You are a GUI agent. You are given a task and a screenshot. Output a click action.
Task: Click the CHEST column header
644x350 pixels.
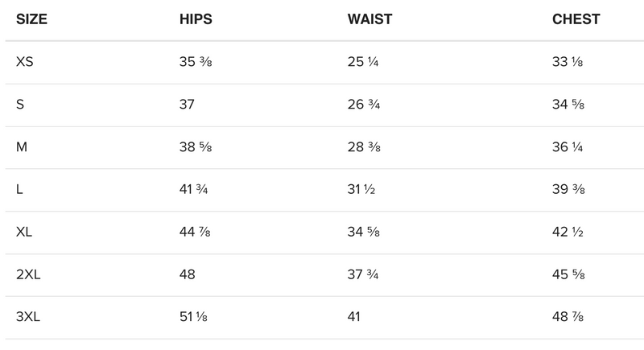tap(576, 19)
